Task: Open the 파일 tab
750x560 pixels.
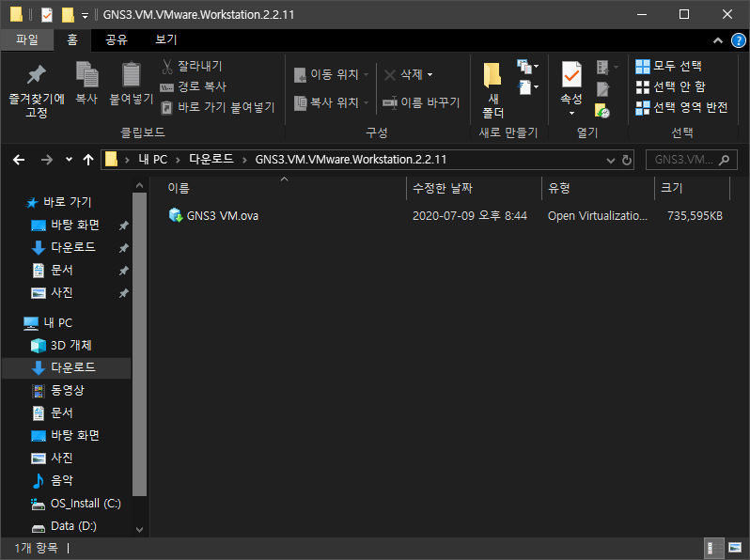Action: (x=26, y=39)
